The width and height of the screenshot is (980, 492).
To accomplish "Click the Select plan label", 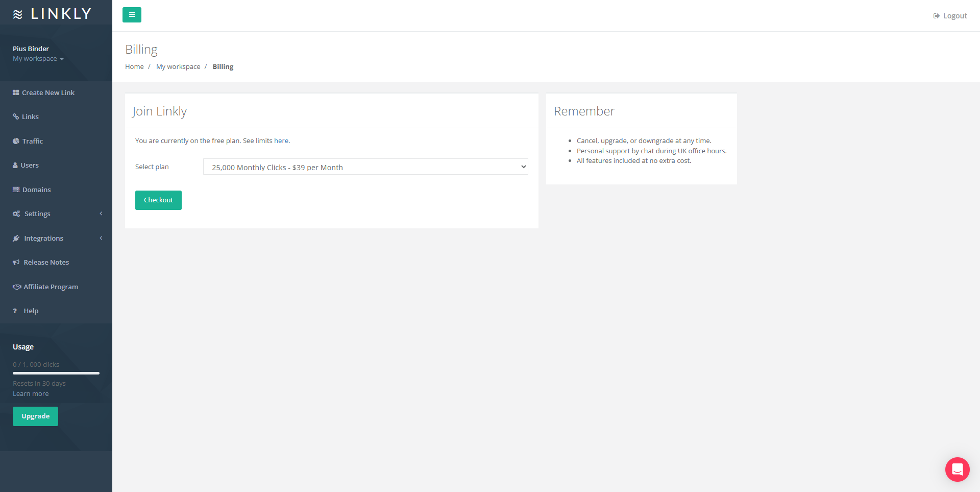I will pyautogui.click(x=152, y=167).
